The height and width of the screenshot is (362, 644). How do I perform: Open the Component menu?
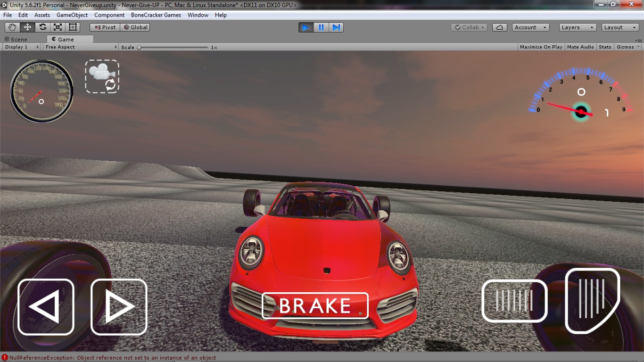(109, 15)
